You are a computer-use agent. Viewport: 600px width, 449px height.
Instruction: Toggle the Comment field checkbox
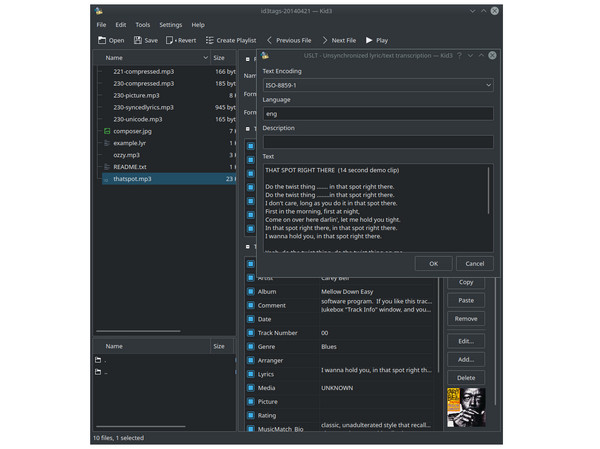[251, 305]
